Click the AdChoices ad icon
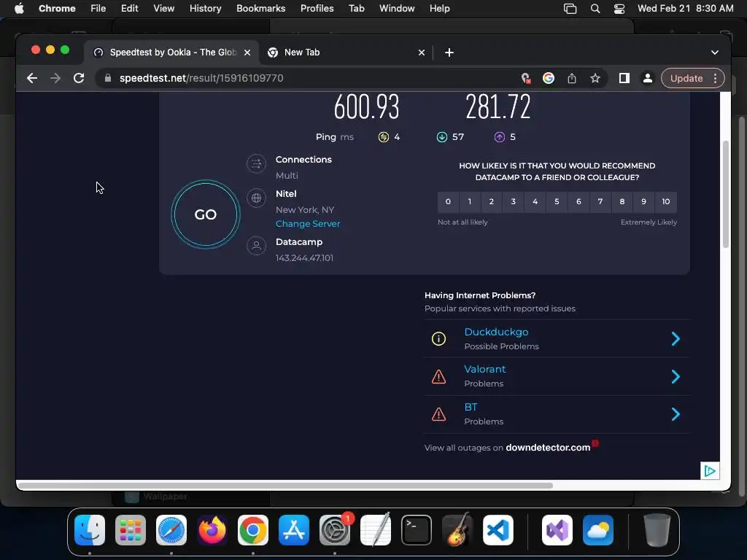This screenshot has width=747, height=560. click(710, 471)
